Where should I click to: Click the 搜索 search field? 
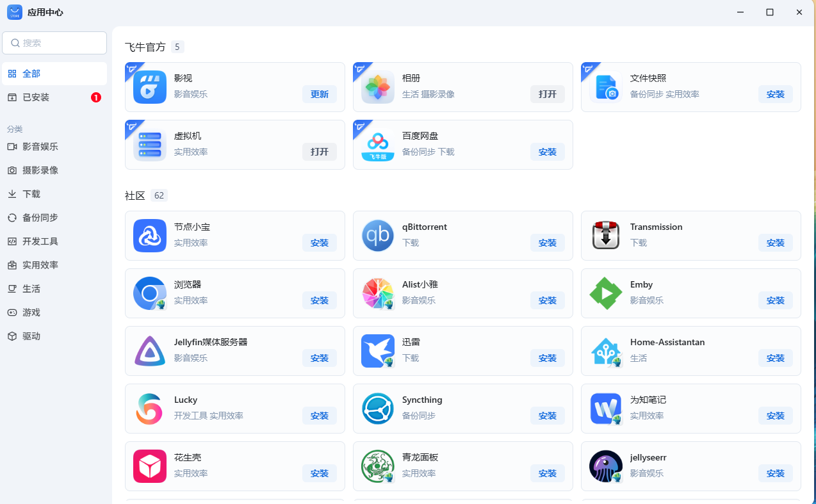coord(54,43)
